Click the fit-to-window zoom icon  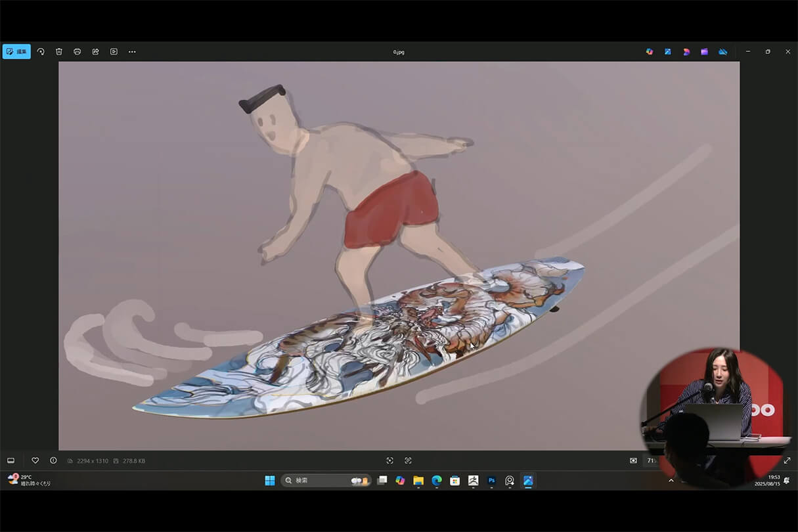click(x=633, y=460)
